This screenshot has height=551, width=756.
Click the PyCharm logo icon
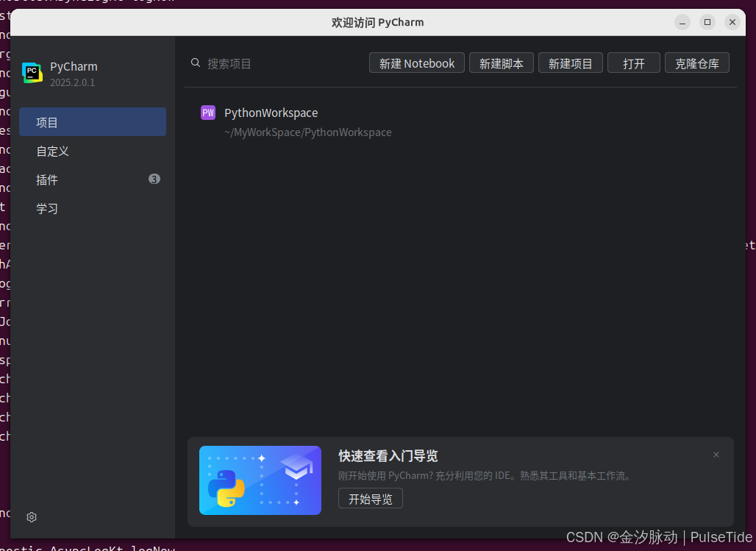point(32,73)
